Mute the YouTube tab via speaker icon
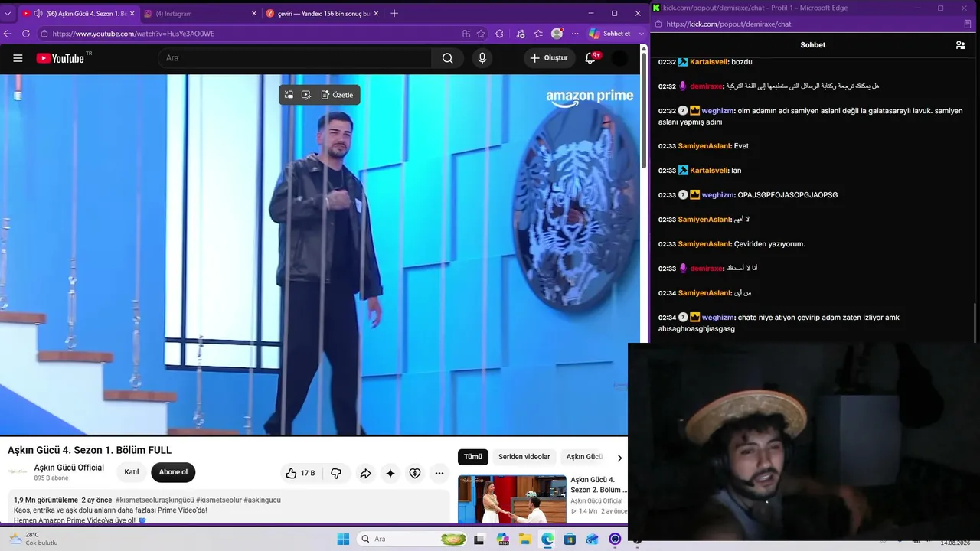This screenshot has width=980, height=551. point(38,13)
